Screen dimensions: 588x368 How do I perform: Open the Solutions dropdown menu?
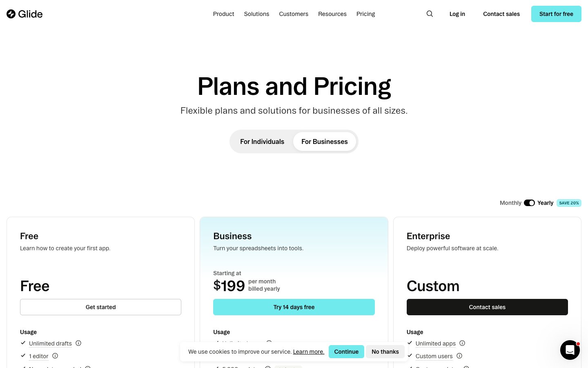pos(256,13)
